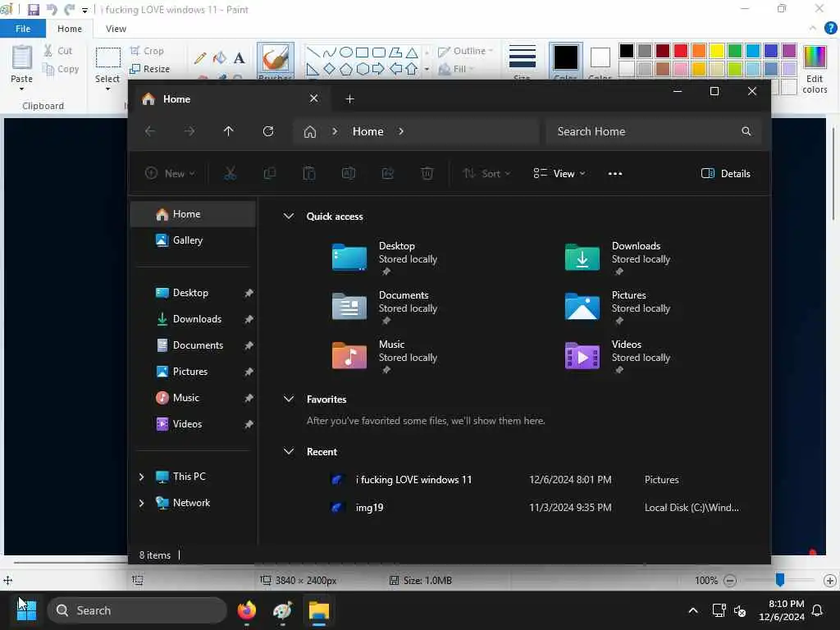Screen dimensions: 840x630
Task: Choose the red color swatch in Paint palette
Action: click(680, 50)
